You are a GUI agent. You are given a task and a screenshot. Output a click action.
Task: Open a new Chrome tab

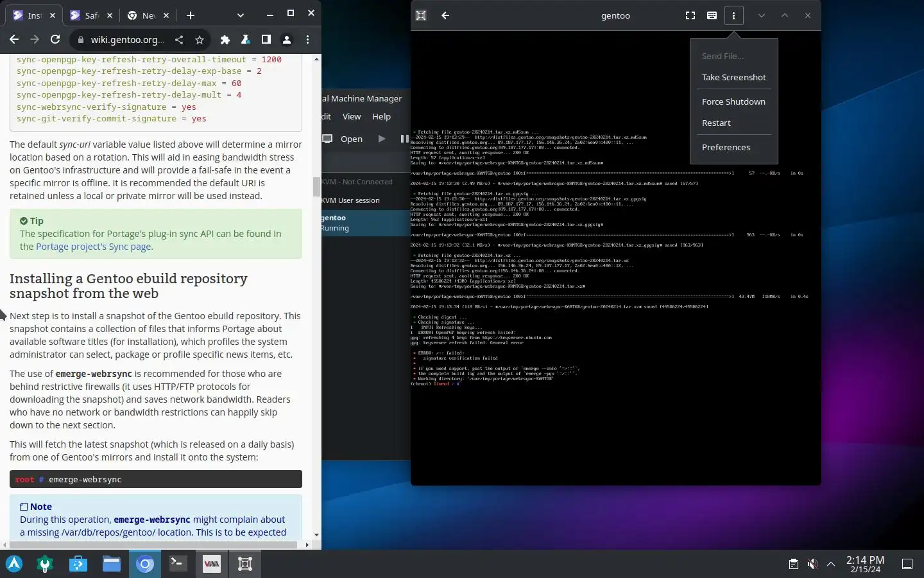[x=191, y=15]
